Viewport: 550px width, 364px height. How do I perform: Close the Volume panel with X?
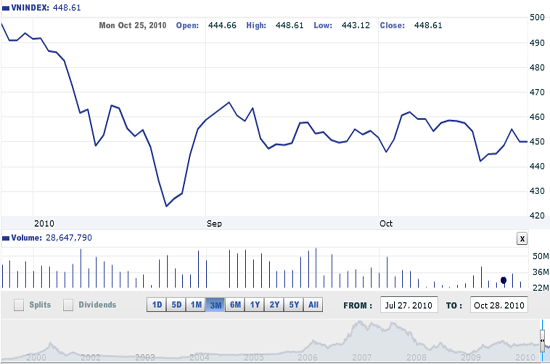pos(522,239)
